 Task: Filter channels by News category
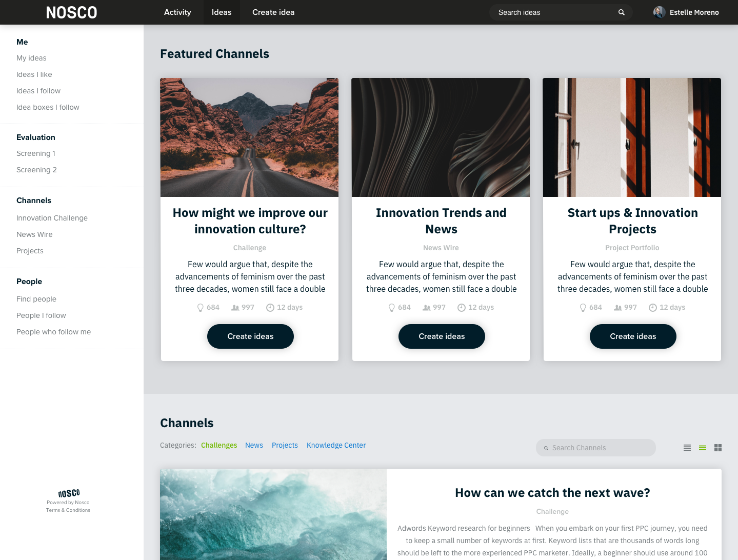click(254, 445)
